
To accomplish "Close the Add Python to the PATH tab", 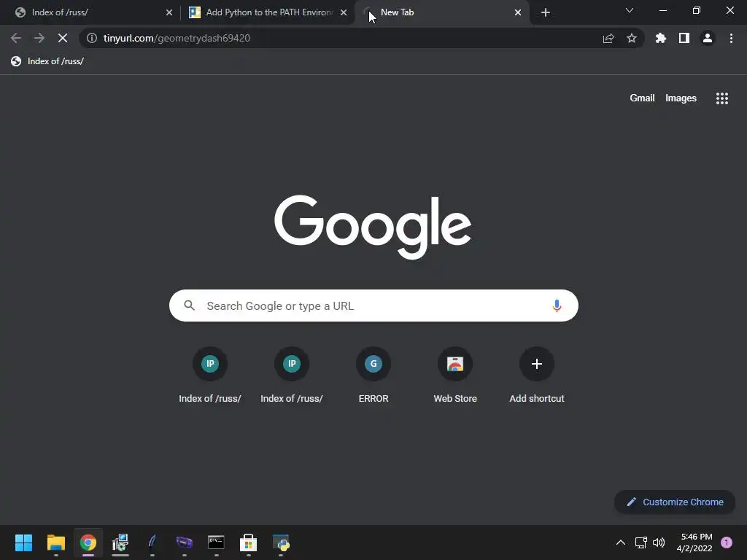I will tap(344, 12).
